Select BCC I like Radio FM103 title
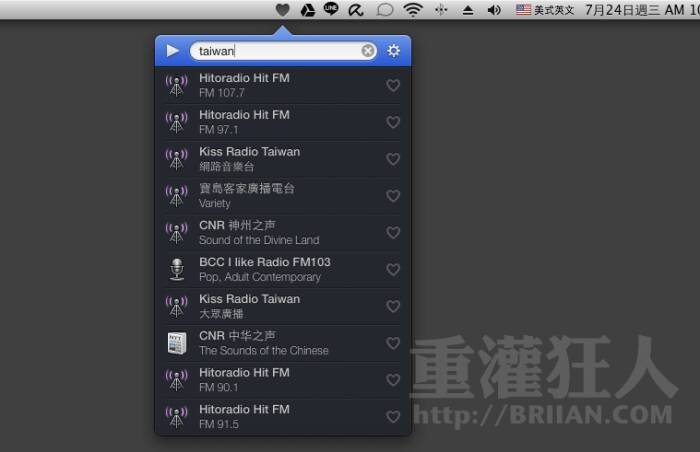This screenshot has height=452, width=700. click(265, 262)
